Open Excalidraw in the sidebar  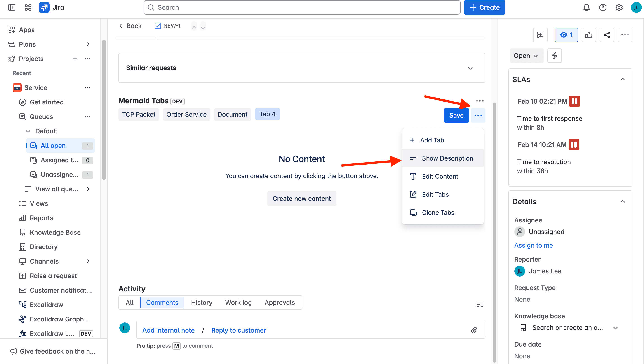[46, 305]
